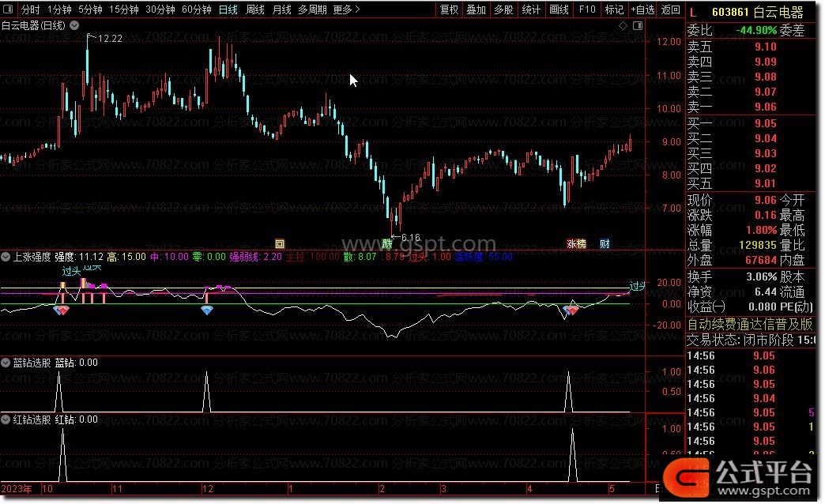This screenshot has height=504, width=825.
Task: Open the 白云电器(日线) title dropdown arrow
Action: 75,25
